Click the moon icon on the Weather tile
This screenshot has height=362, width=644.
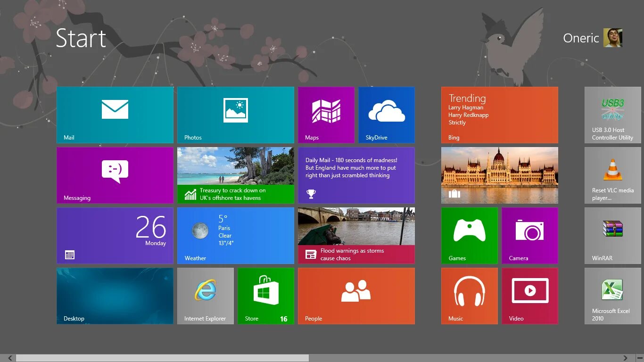(200, 230)
